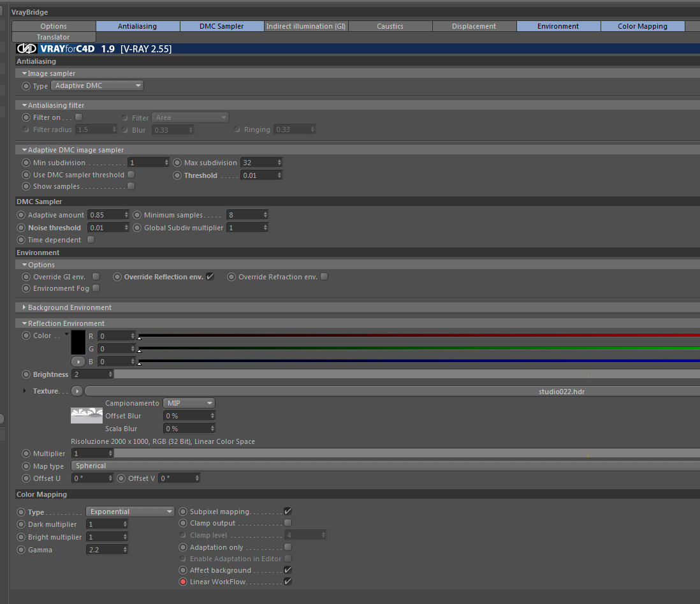Click the studio022.hdr texture thumbnail preview
This screenshot has width=700, height=604.
[87, 415]
